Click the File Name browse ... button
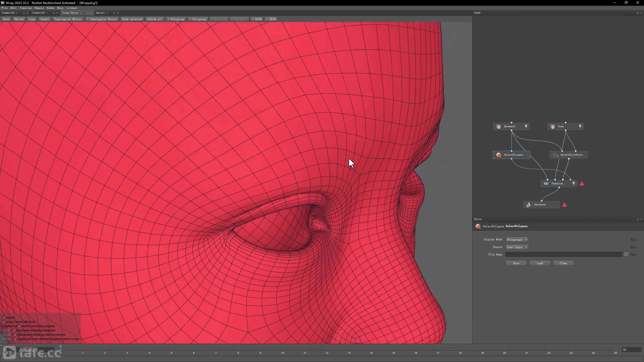The height and width of the screenshot is (362, 644). [x=626, y=255]
